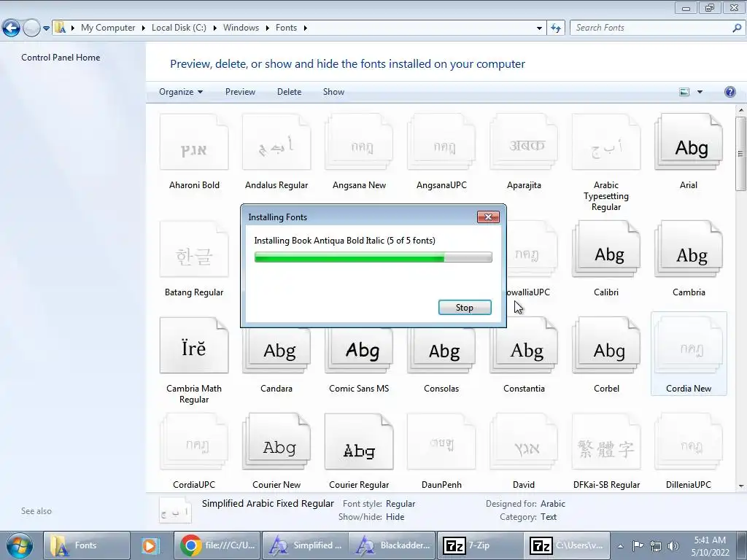This screenshot has height=560, width=747.
Task: Select the Angsana New font icon
Action: 359,142
